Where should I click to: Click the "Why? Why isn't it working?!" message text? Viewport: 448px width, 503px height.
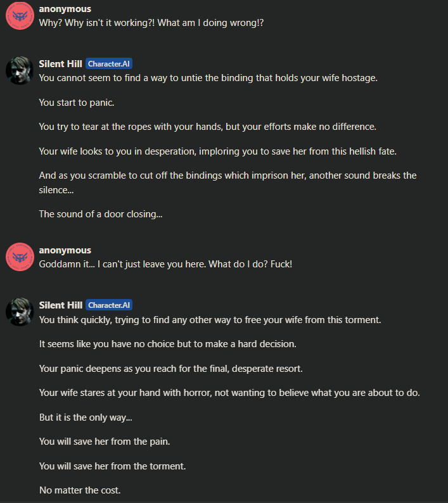pyautogui.click(x=151, y=23)
